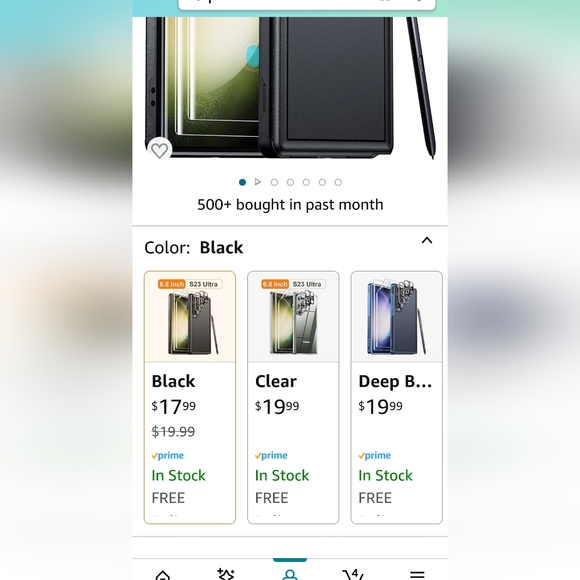Image resolution: width=580 pixels, height=580 pixels.
Task: Jump to the last carousel dot
Action: [338, 182]
